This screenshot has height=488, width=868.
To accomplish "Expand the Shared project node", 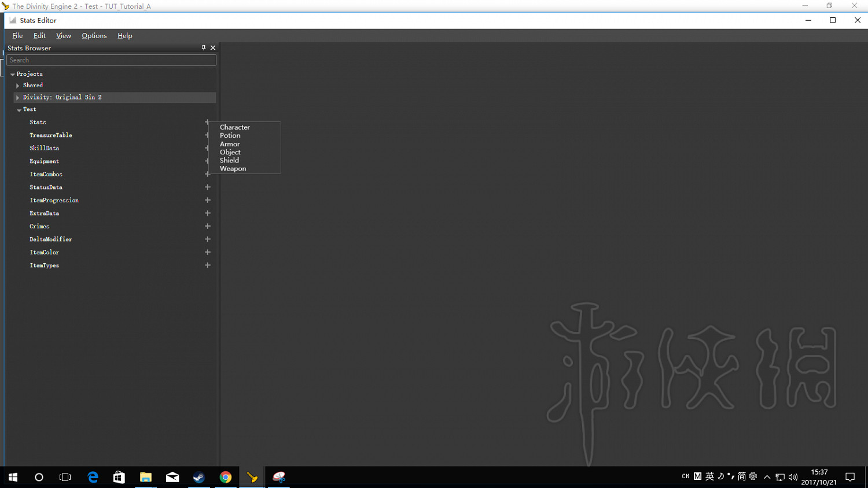I will coord(18,86).
